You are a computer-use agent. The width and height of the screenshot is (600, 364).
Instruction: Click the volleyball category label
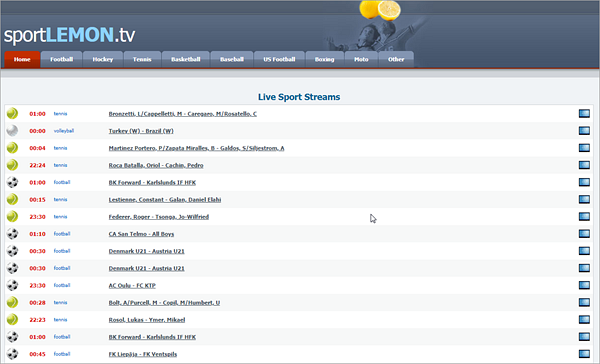point(64,131)
